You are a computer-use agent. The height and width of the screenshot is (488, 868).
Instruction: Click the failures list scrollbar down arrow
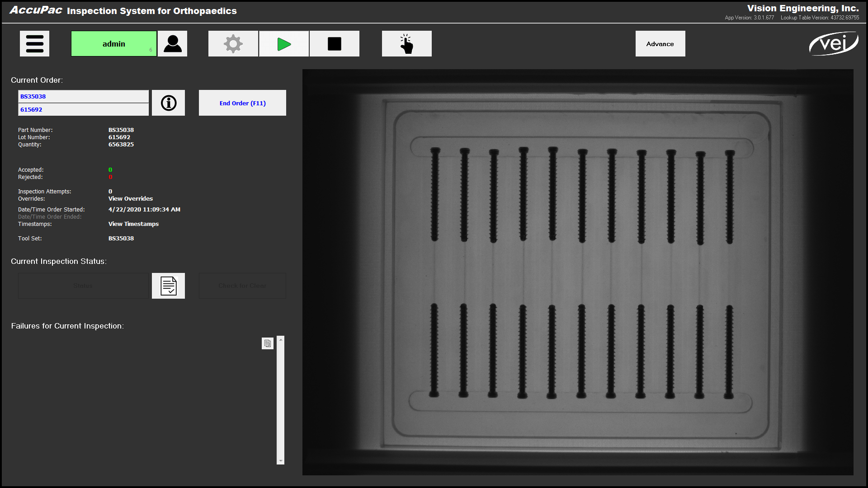click(x=281, y=461)
